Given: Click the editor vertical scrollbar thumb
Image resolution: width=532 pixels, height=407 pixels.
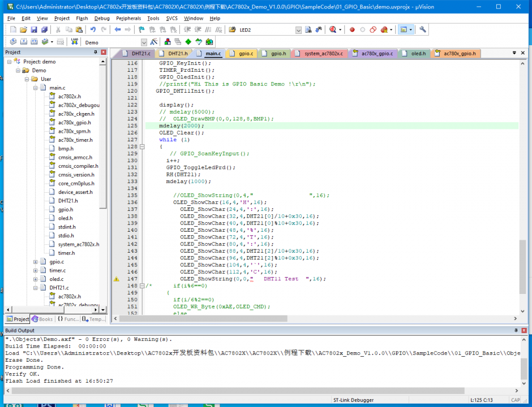Looking at the screenshot, I should [x=523, y=267].
